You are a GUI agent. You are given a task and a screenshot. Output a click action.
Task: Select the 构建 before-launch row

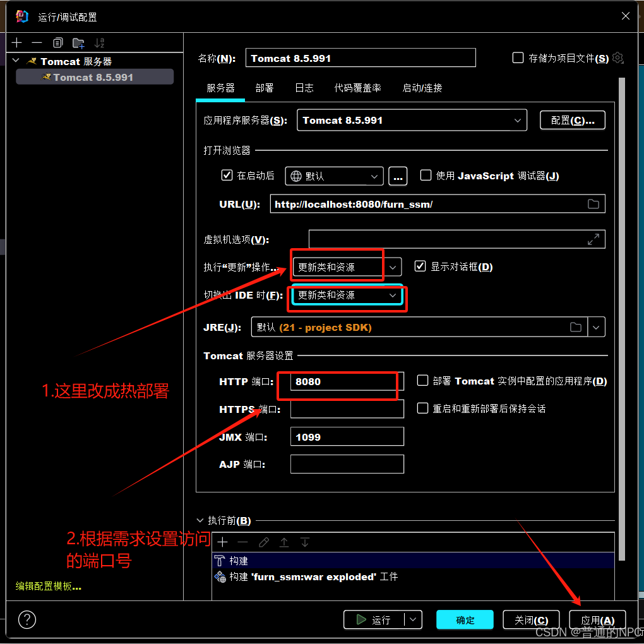(413, 560)
